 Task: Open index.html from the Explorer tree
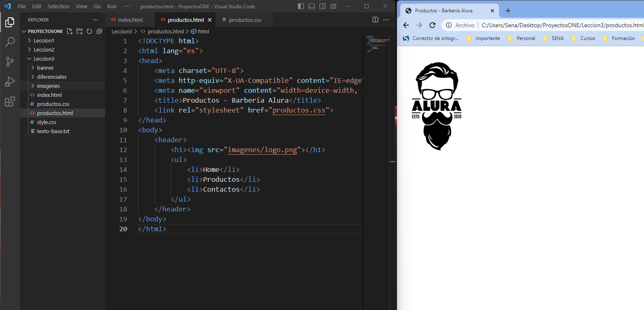tap(62, 95)
